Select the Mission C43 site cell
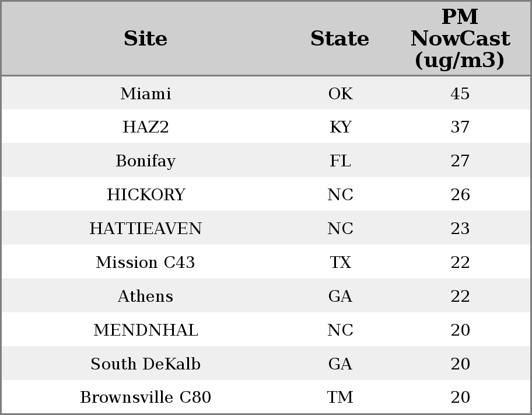Image resolution: width=532 pixels, height=415 pixels. 145,263
